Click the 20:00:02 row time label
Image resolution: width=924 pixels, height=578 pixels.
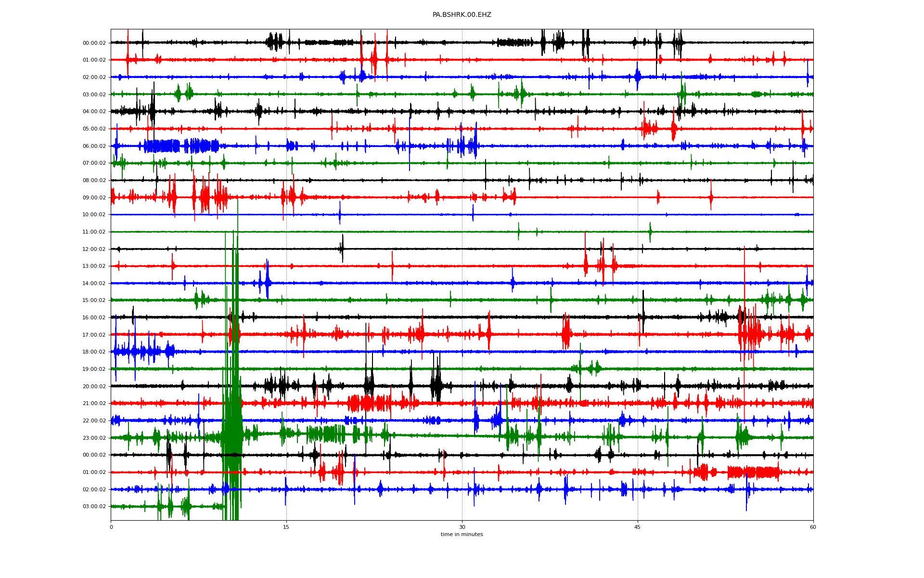click(x=94, y=386)
